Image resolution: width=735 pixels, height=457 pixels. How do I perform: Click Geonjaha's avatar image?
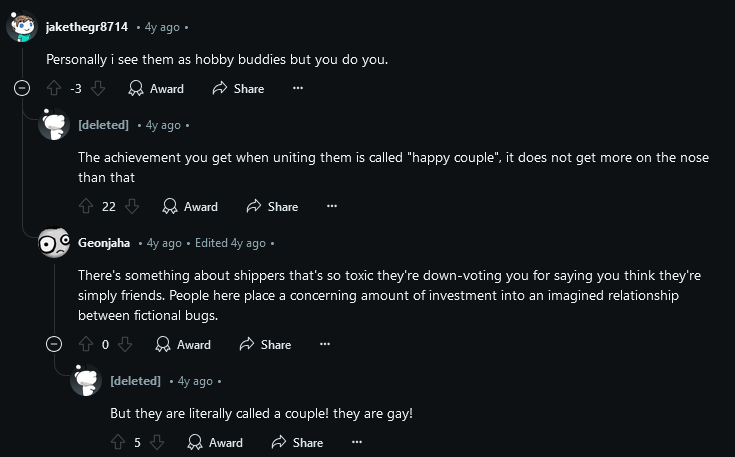point(53,243)
